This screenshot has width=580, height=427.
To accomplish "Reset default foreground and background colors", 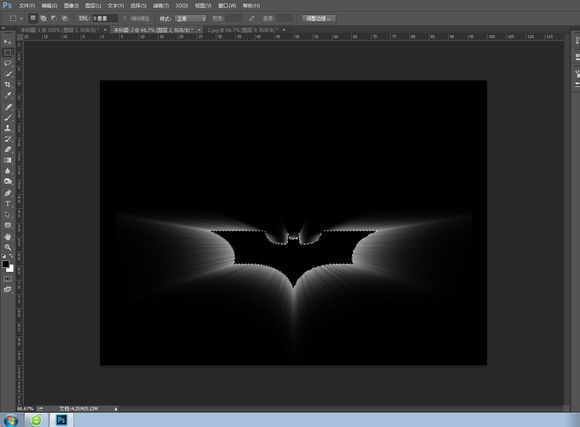I will [4, 256].
